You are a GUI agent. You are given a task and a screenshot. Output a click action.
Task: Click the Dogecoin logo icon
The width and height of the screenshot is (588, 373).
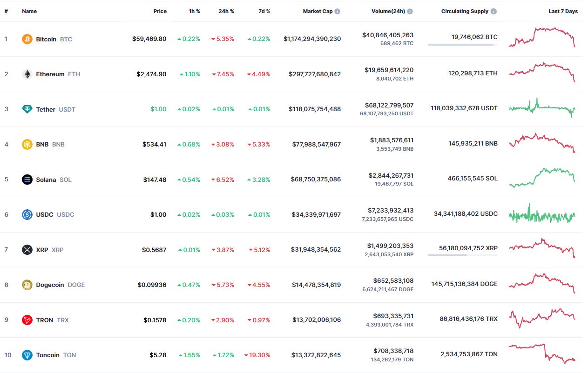tap(27, 285)
